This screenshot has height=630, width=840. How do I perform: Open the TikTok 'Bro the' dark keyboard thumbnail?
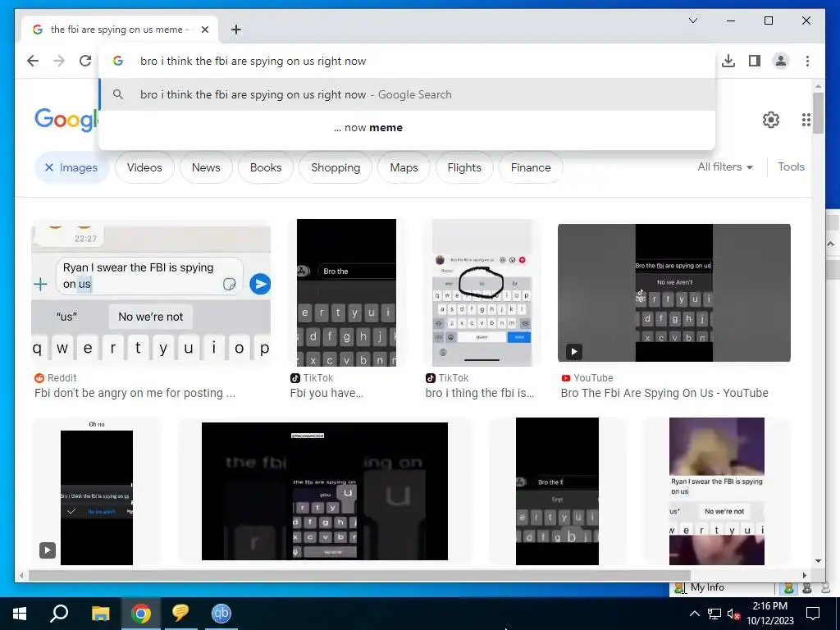347,293
